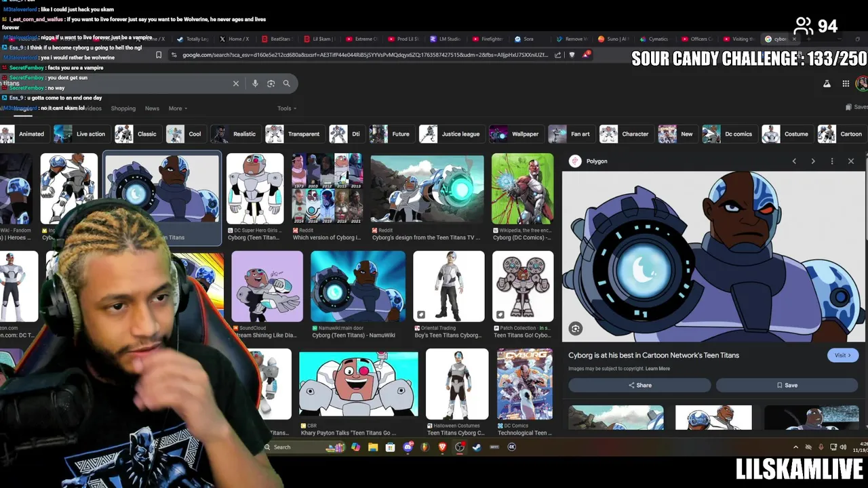Open Brave browser taskbar icon

tap(442, 447)
